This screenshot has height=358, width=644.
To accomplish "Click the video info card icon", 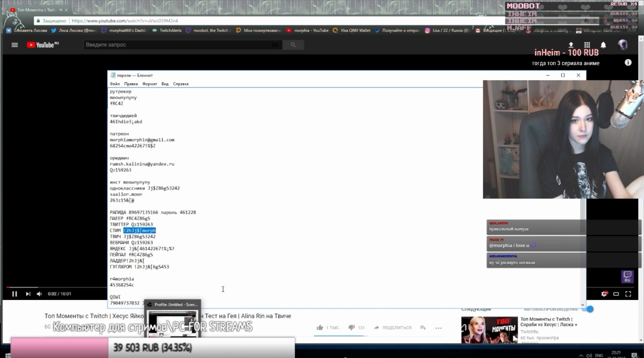I will (x=628, y=63).
